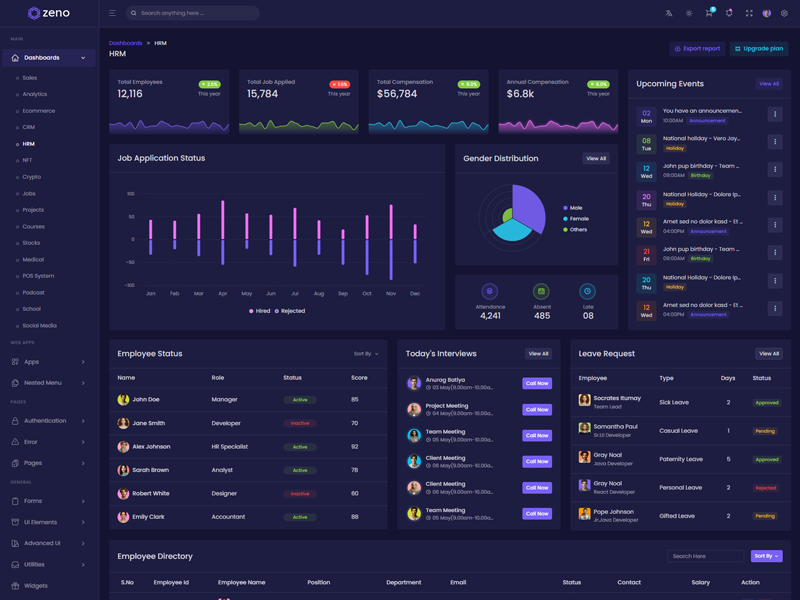Open the shopping cart icon
Viewport: 800px width, 600px height.
[x=709, y=13]
